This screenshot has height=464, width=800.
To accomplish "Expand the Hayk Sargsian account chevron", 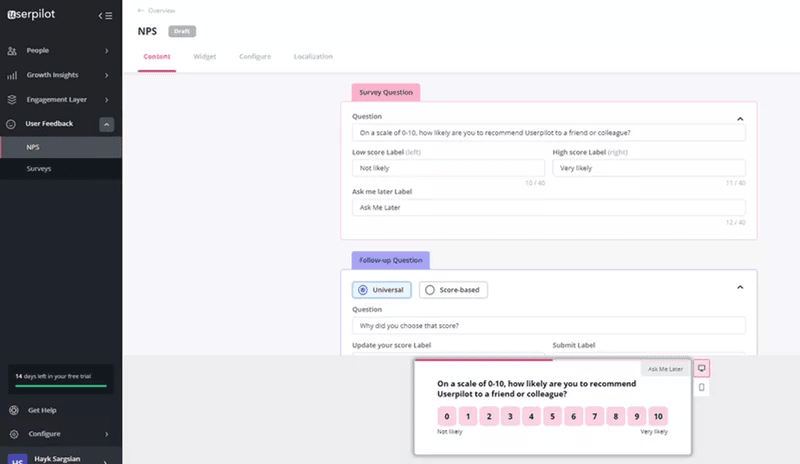I will [106, 460].
